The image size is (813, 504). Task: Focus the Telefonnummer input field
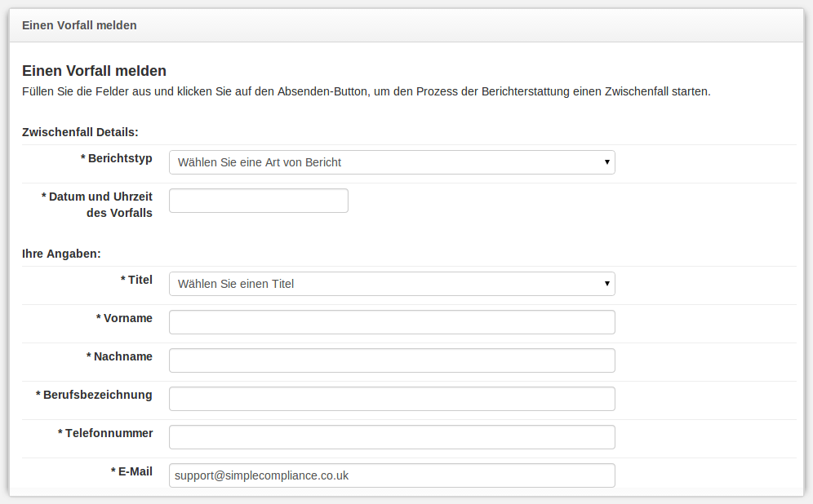392,437
